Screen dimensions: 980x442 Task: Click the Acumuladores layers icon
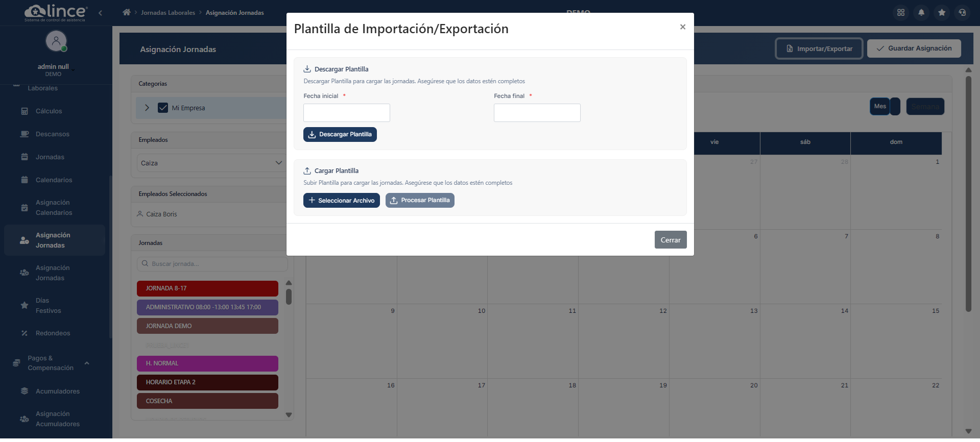24,391
